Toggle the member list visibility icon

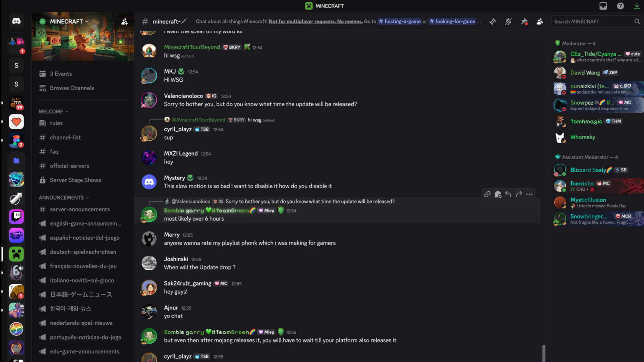click(x=540, y=21)
